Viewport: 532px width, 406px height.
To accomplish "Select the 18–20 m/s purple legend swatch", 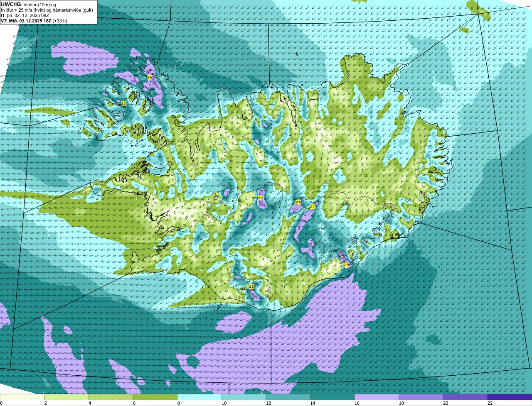I will (421, 397).
